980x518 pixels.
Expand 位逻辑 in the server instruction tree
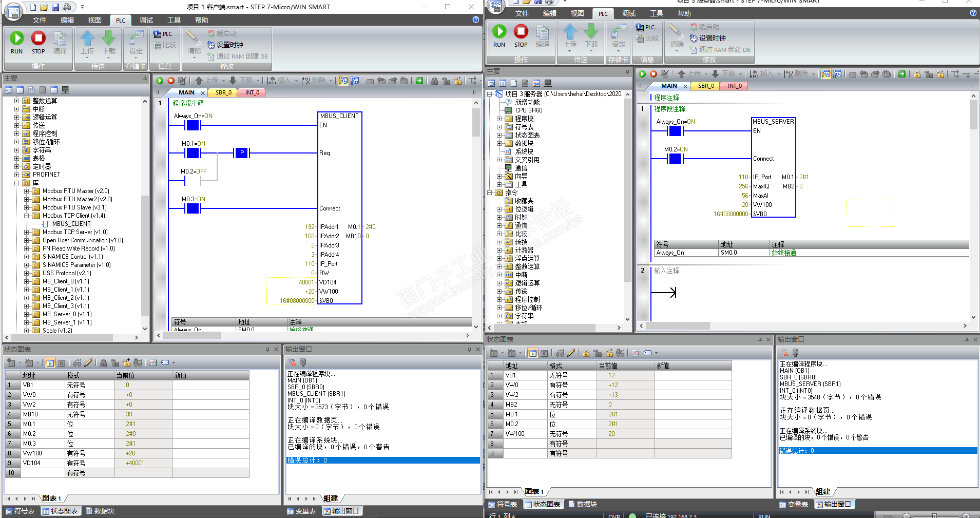point(499,209)
